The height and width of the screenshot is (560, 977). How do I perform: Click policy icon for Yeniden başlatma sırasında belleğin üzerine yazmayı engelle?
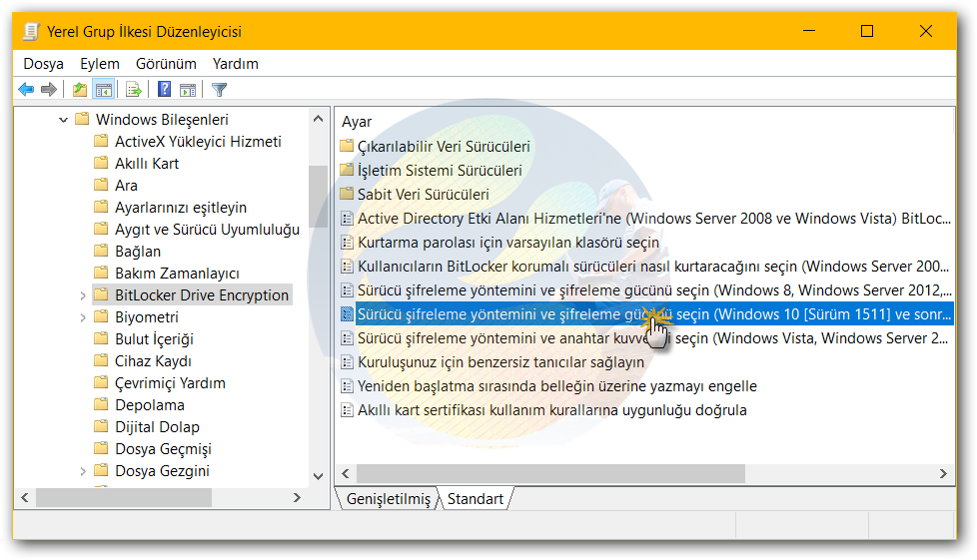[x=347, y=386]
